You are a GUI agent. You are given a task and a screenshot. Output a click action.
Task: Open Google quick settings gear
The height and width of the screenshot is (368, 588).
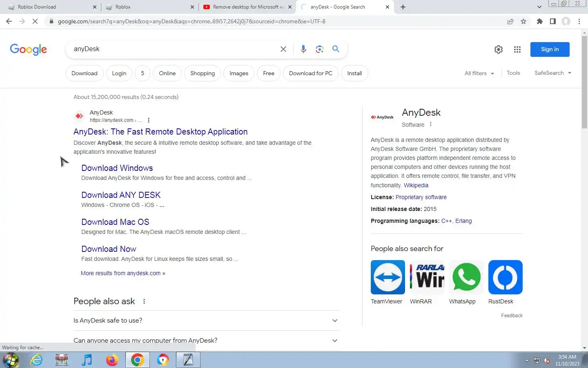tap(499, 49)
